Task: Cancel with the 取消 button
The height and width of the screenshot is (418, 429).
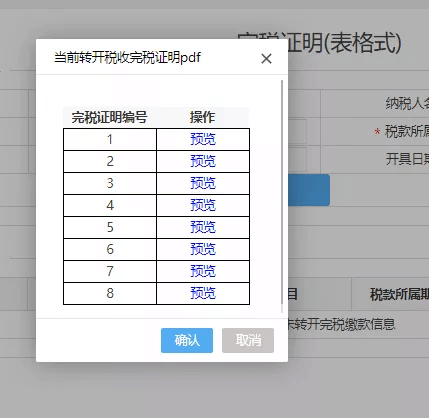Action: pyautogui.click(x=248, y=340)
